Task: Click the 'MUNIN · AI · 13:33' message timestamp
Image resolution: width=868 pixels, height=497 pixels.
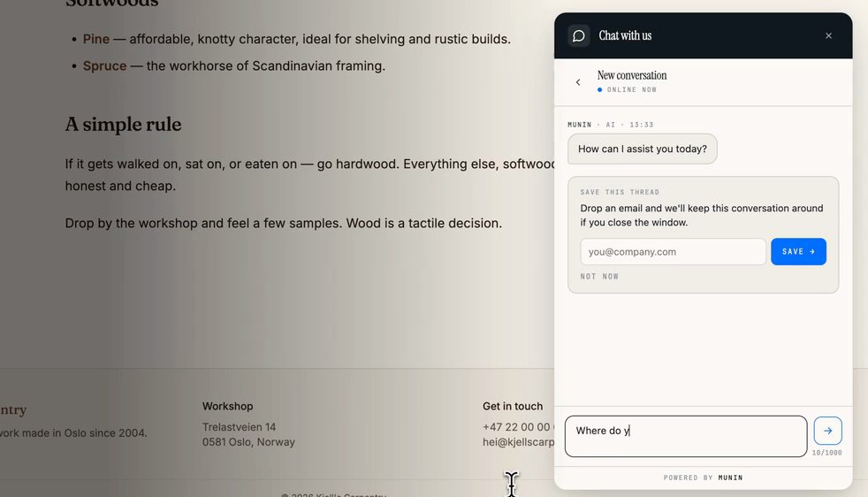Action: tap(611, 125)
